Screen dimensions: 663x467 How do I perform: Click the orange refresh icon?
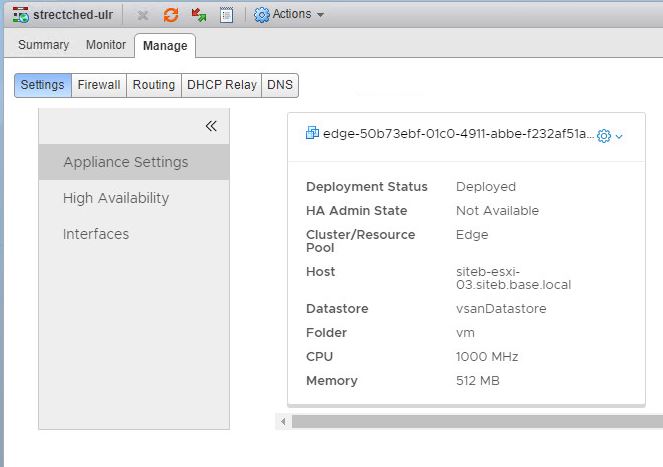click(170, 15)
